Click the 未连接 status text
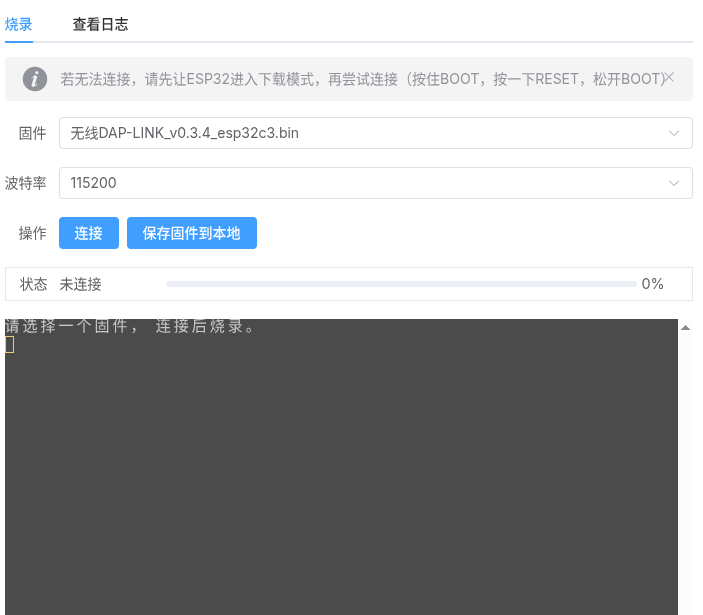 click(x=81, y=284)
